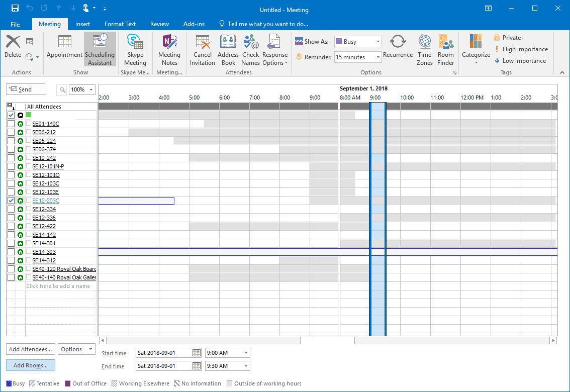Viewport: 570px width, 392px height.
Task: Open the Scheduling Assistant view
Action: 100,49
